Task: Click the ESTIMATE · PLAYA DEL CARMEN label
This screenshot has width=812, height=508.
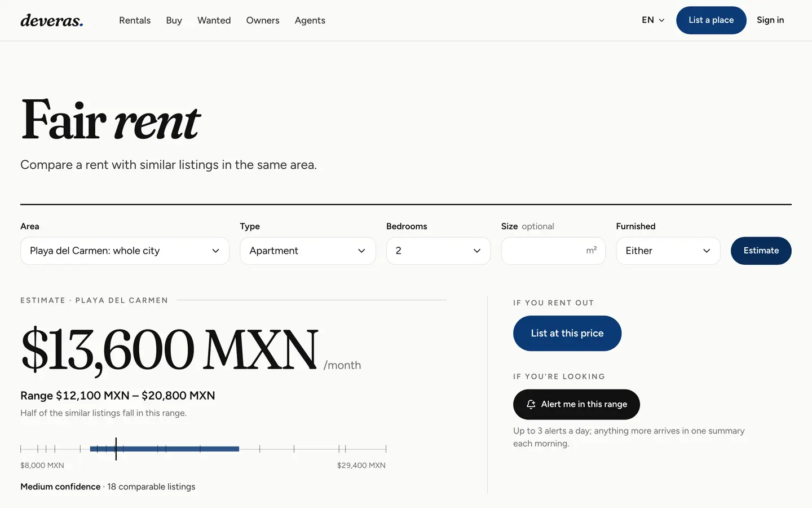Action: click(94, 300)
